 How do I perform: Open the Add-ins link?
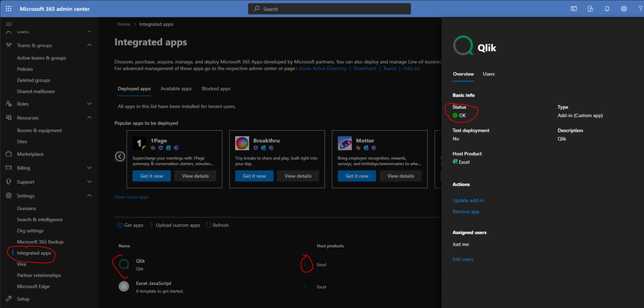click(x=412, y=69)
